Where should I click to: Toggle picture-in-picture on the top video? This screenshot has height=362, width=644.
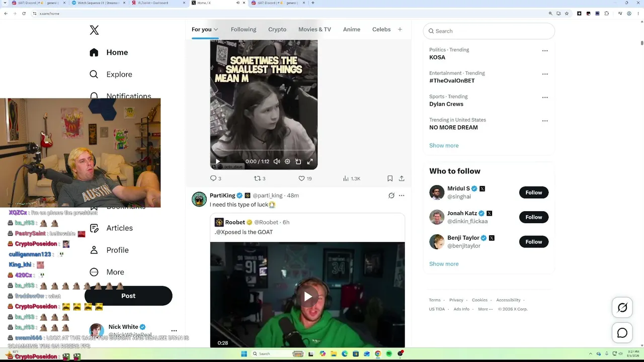pos(298,161)
